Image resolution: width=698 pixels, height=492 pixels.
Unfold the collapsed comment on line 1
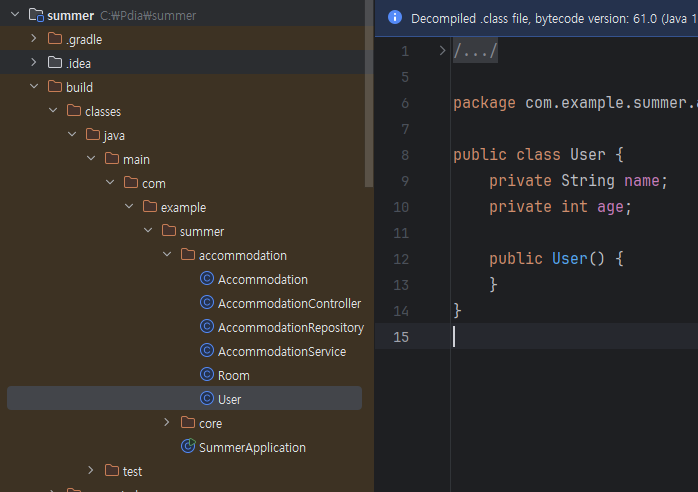point(442,51)
